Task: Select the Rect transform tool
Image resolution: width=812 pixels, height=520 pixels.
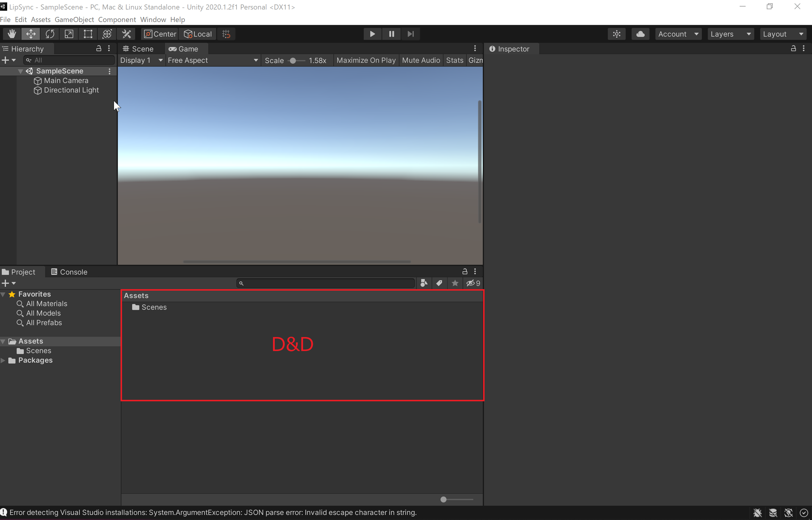Action: [88, 34]
